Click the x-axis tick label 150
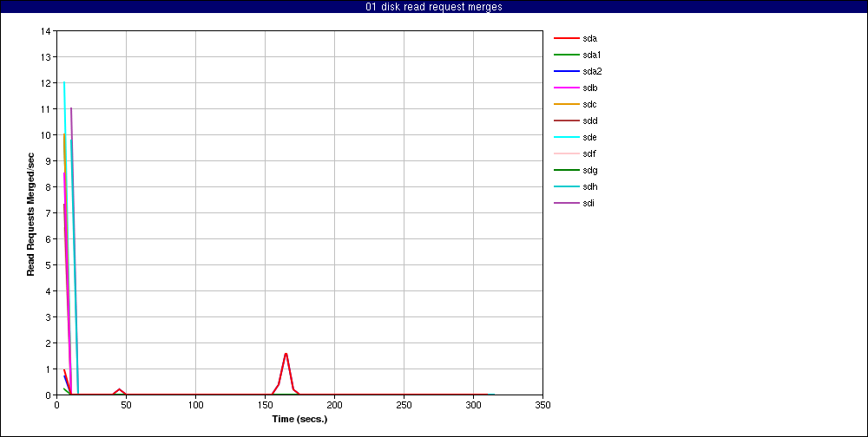The width and height of the screenshot is (868, 437). (265, 404)
